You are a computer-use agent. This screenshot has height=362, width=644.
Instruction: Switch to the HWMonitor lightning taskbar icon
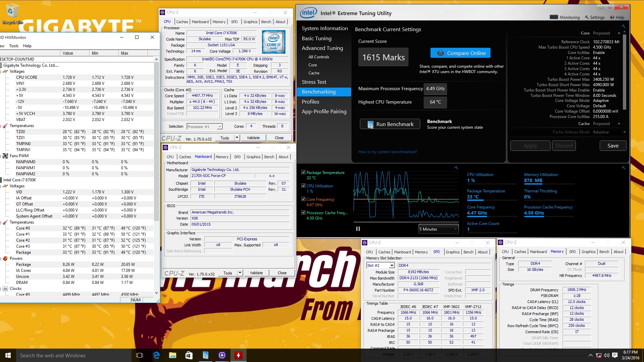tap(238, 355)
